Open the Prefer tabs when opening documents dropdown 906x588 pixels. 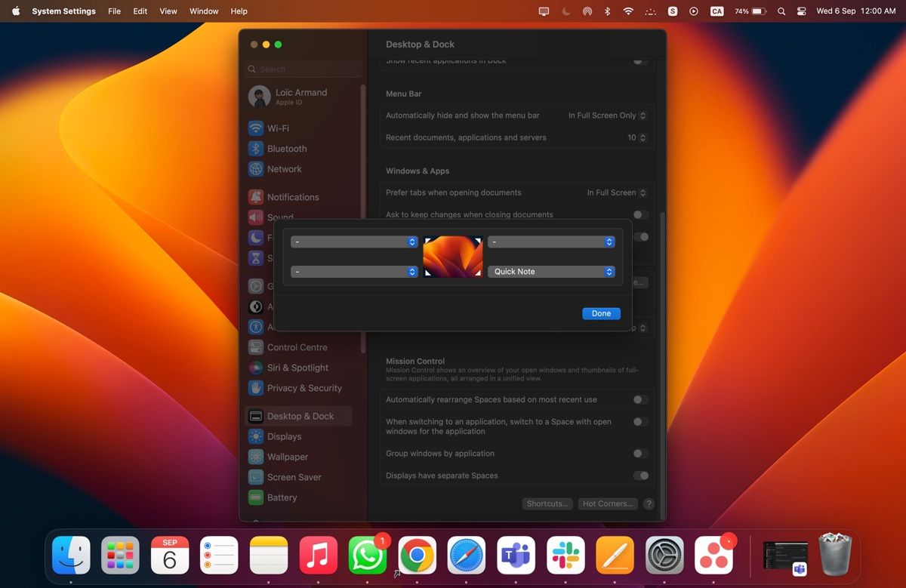pos(616,192)
